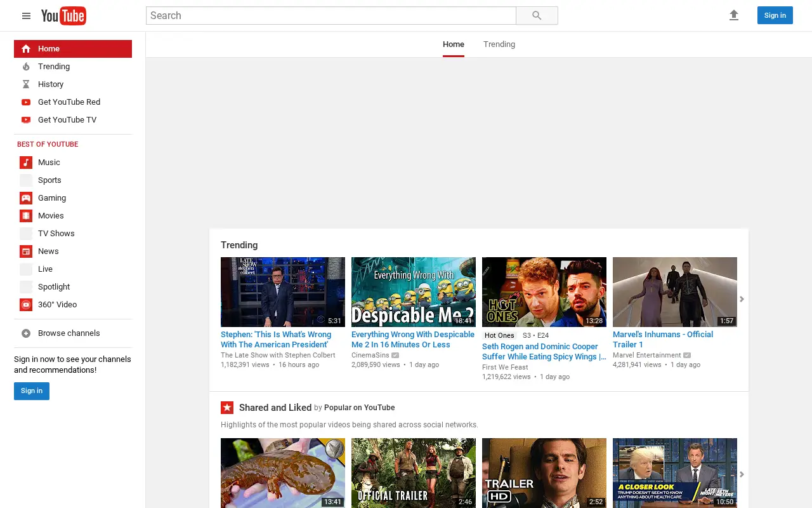
Task: Click the top-right Sign in button
Action: [x=775, y=15]
